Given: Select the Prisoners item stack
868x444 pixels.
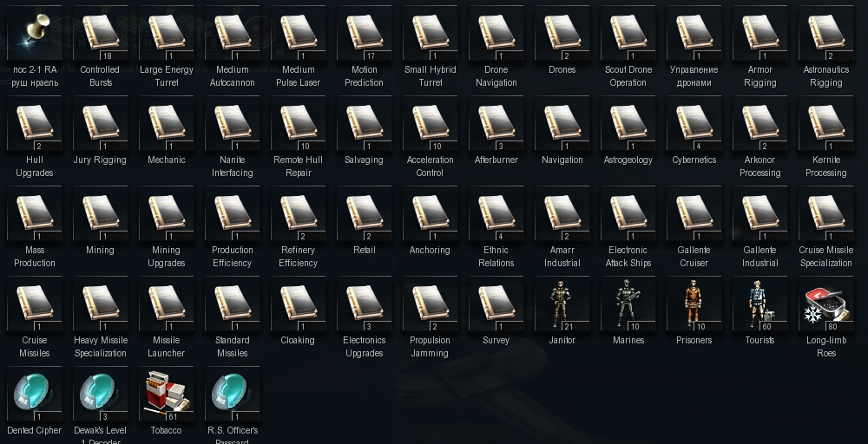Looking at the screenshot, I should pos(694,303).
